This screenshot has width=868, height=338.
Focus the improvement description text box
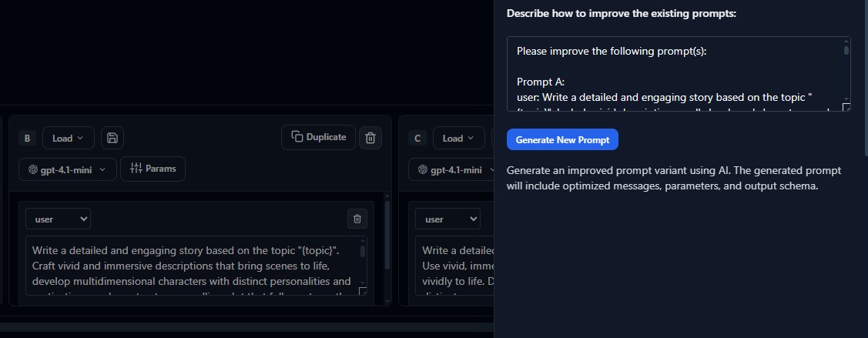point(674,73)
